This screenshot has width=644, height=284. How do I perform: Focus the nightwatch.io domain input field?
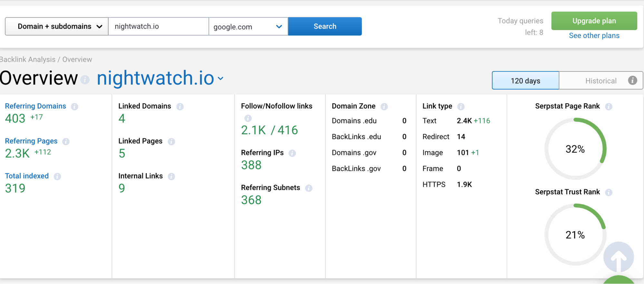click(x=159, y=26)
